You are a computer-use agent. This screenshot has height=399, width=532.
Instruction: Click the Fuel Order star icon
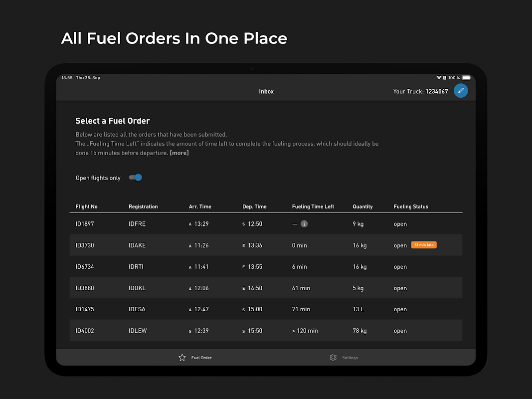pos(182,358)
